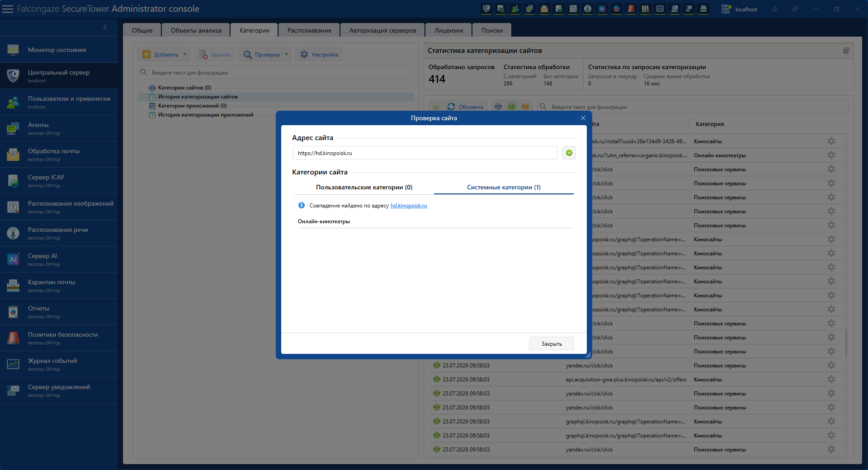
Task: Open Журнал событий in the sidebar
Action: click(59, 364)
